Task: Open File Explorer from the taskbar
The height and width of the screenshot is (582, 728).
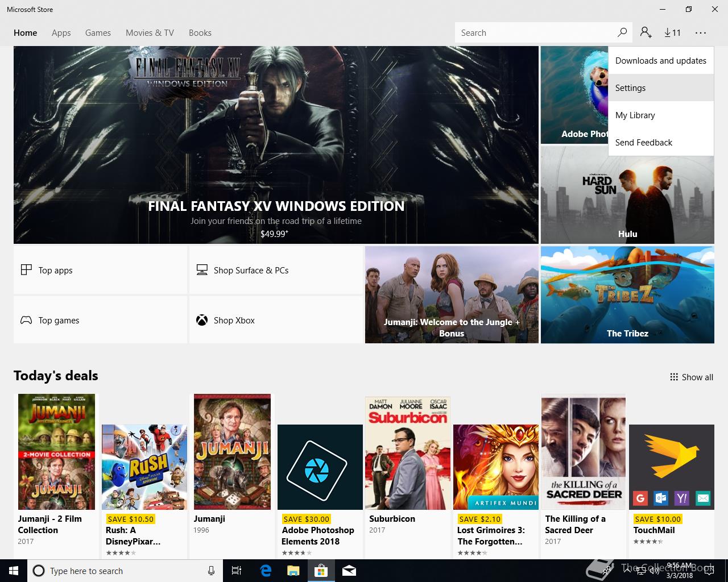Action: coord(293,571)
